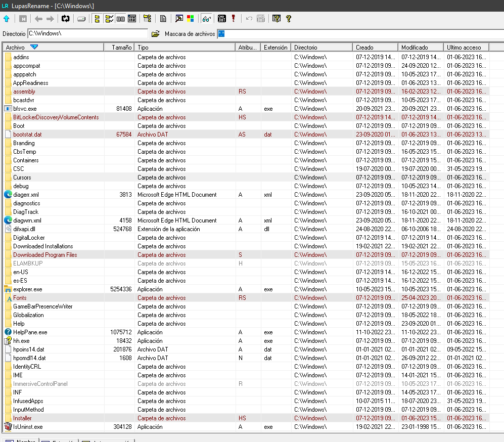Click into the Directorio path field
Screen dimensions: 504x442
coord(88,33)
